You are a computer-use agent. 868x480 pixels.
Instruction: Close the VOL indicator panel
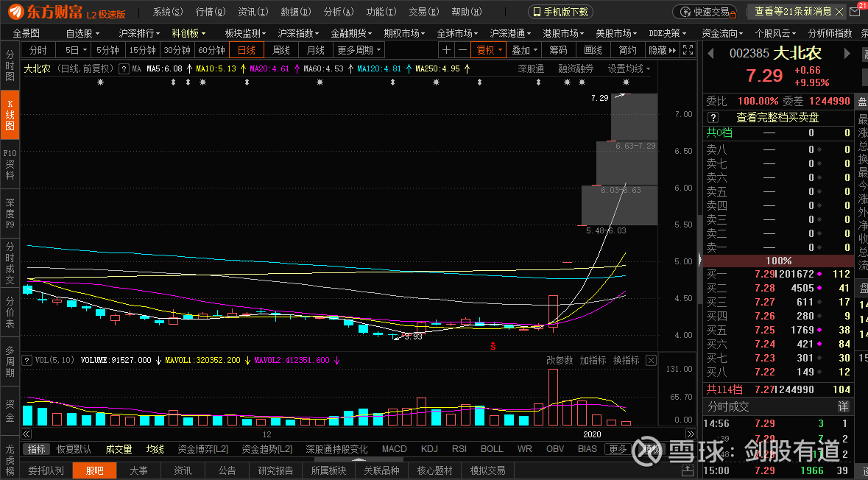[651, 361]
